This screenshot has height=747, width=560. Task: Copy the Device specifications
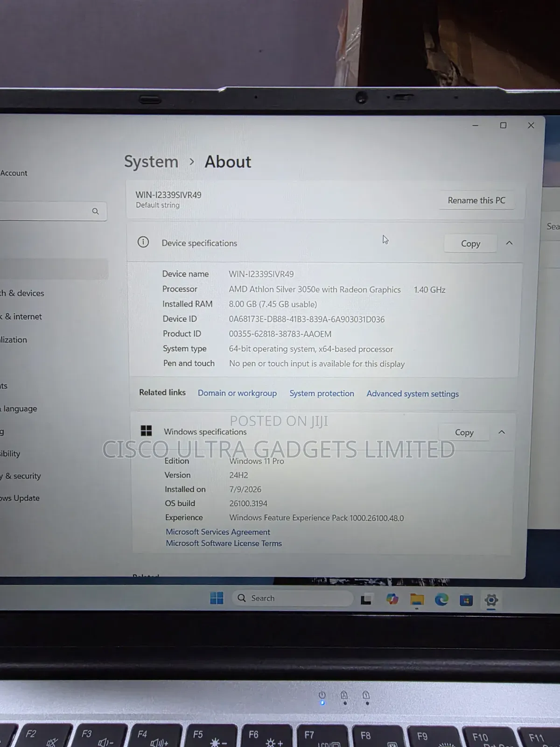(470, 243)
